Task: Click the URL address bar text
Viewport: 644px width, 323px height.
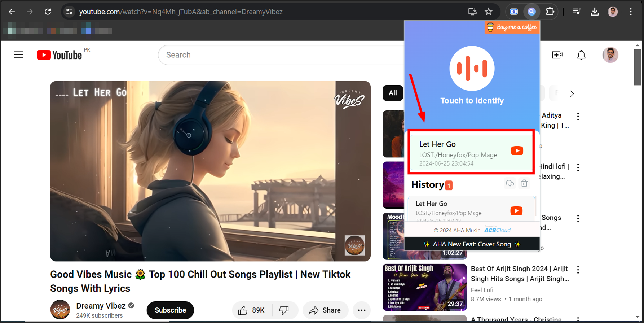Action: coord(181,12)
